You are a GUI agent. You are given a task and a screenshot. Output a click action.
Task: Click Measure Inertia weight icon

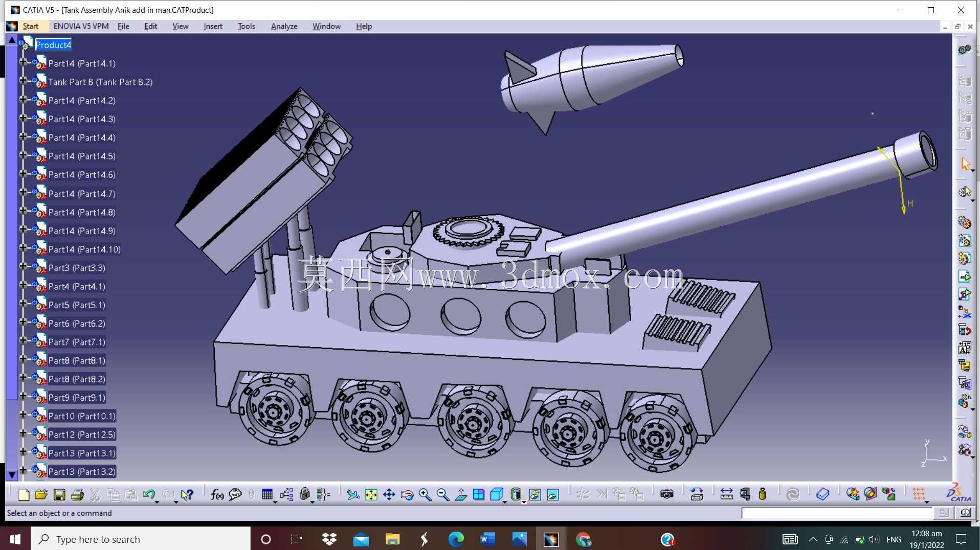(762, 494)
